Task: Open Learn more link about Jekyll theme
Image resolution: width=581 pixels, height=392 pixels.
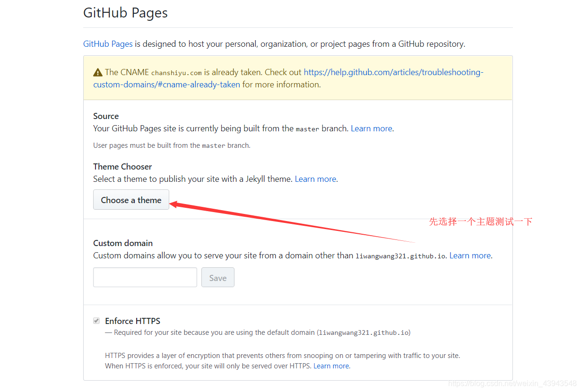Action: [315, 179]
